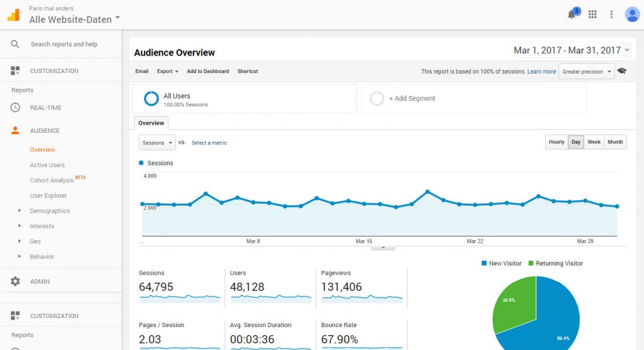
Task: Switch the chart to Week view
Action: pyautogui.click(x=594, y=142)
